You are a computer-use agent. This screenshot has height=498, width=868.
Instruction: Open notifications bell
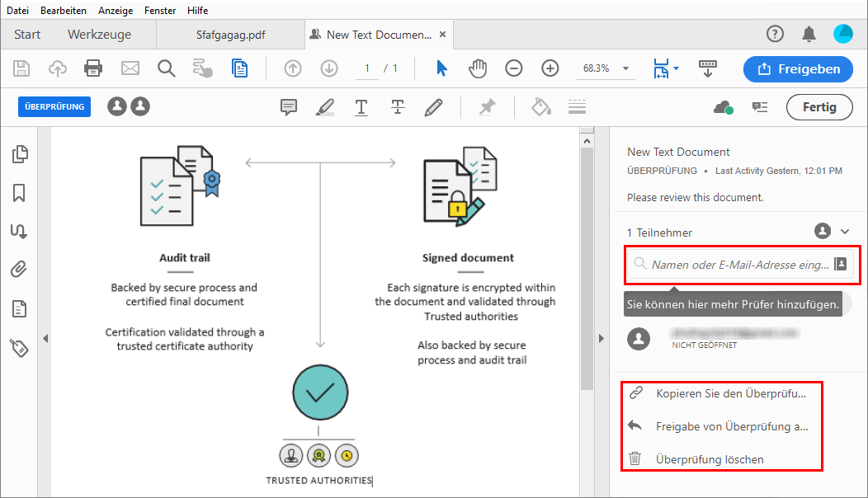tap(809, 35)
